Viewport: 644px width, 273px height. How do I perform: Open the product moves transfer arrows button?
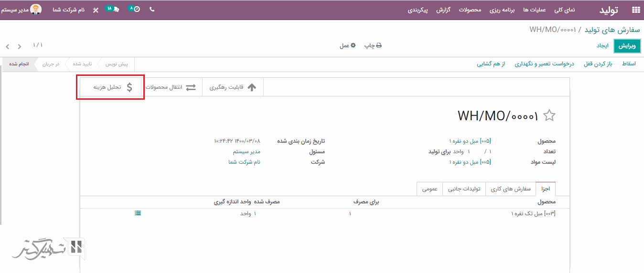point(171,87)
